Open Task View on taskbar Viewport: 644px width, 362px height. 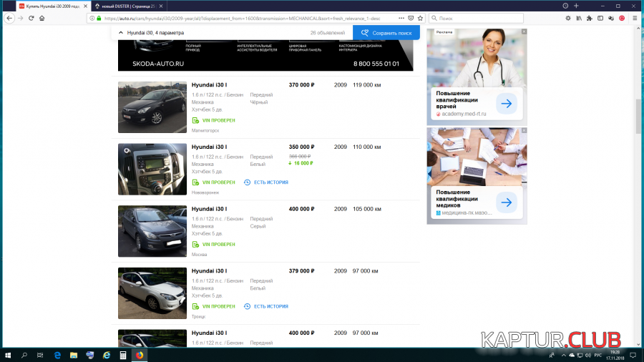(40, 355)
